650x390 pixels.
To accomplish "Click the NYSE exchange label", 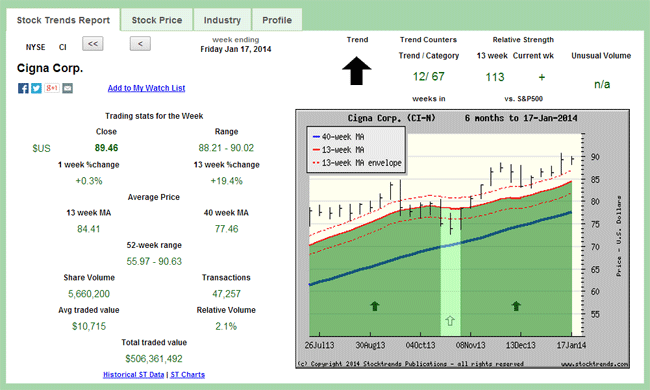I will coord(35,47).
